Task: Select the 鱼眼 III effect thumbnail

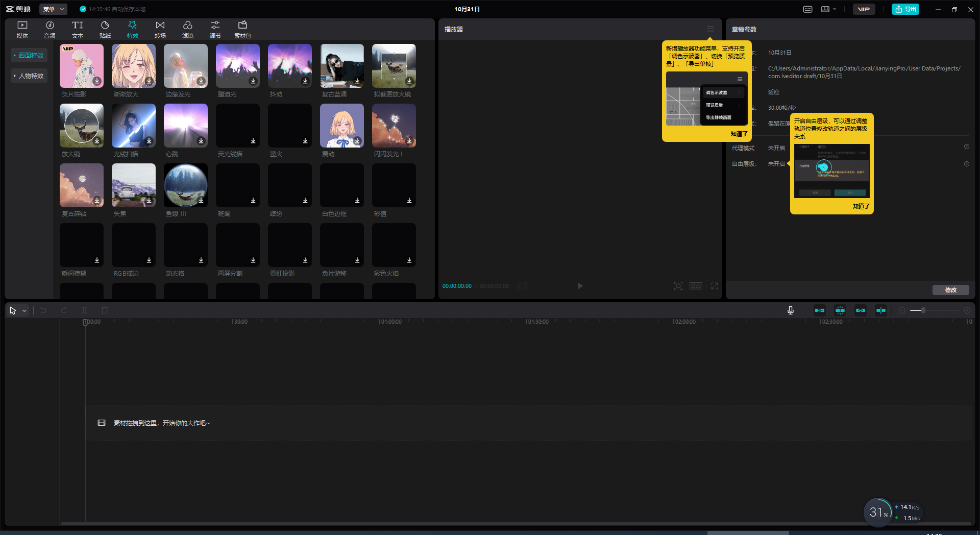Action: pos(186,185)
